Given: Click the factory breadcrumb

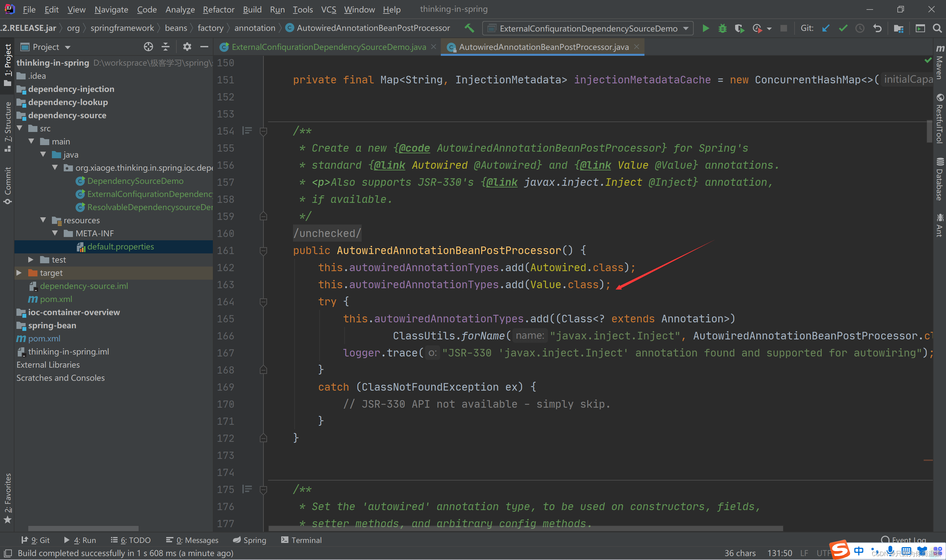Looking at the screenshot, I should point(210,28).
